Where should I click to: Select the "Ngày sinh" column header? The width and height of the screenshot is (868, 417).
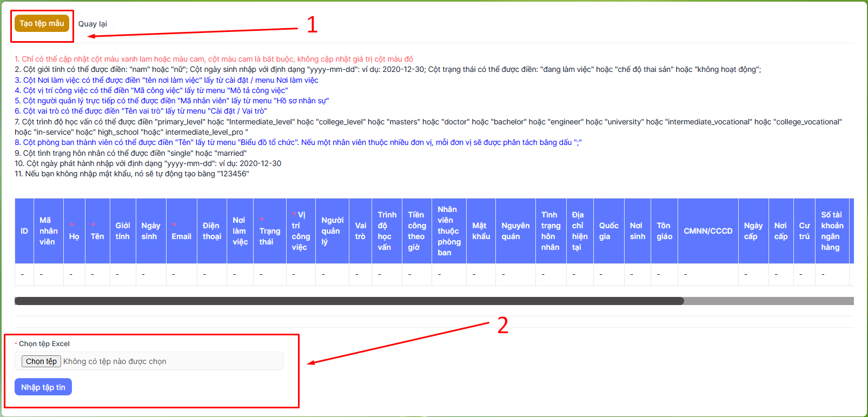150,231
